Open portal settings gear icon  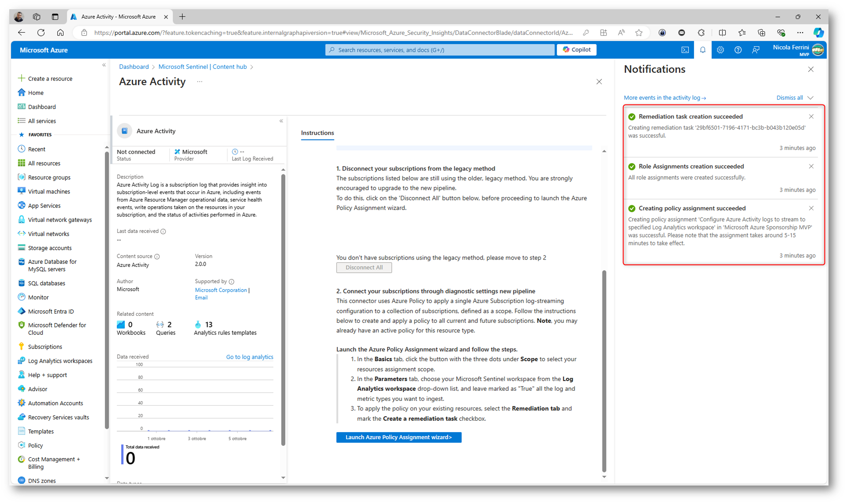click(721, 50)
